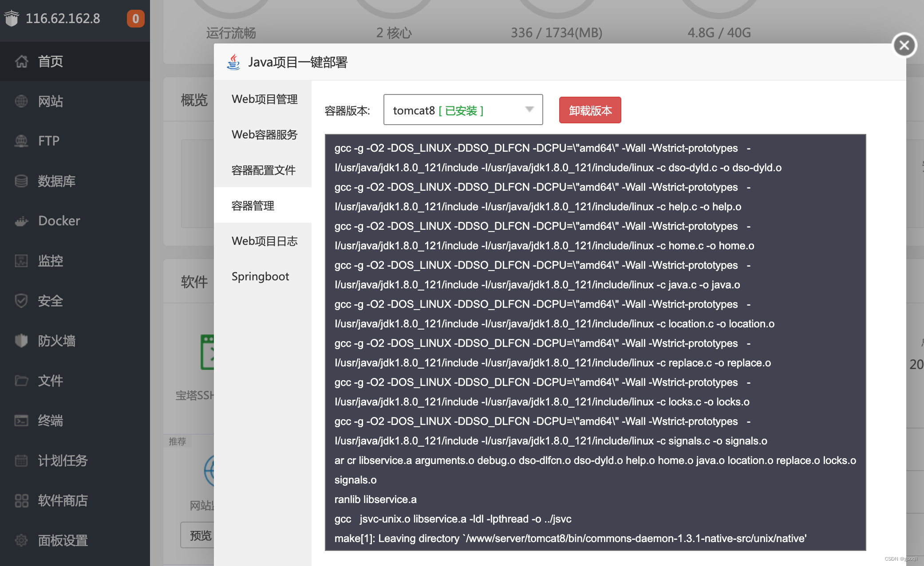Open the 容器版本 tomcat8 dropdown
Screen dimensions: 924x566
(463, 110)
